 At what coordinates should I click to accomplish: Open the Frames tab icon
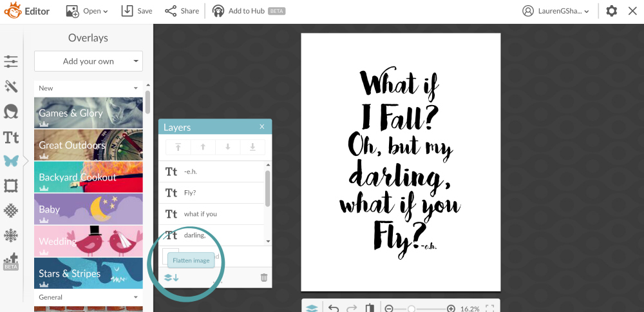tap(11, 186)
